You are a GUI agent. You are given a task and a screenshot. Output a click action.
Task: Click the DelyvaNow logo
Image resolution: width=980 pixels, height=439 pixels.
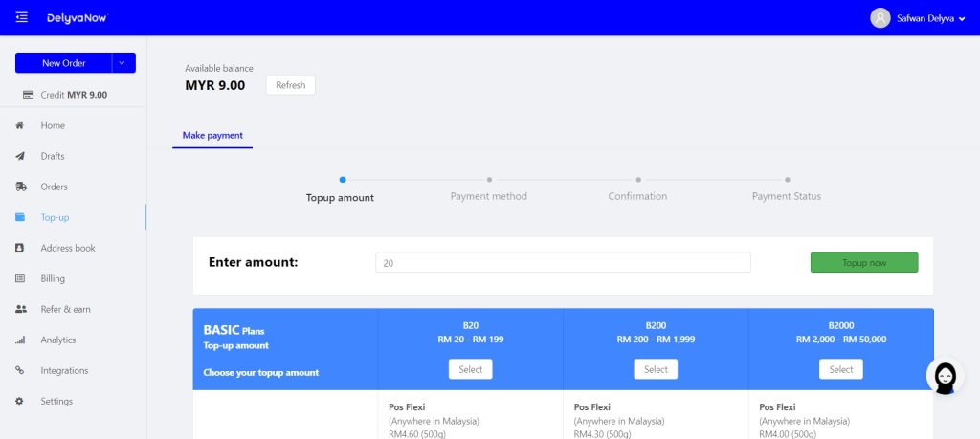click(77, 18)
